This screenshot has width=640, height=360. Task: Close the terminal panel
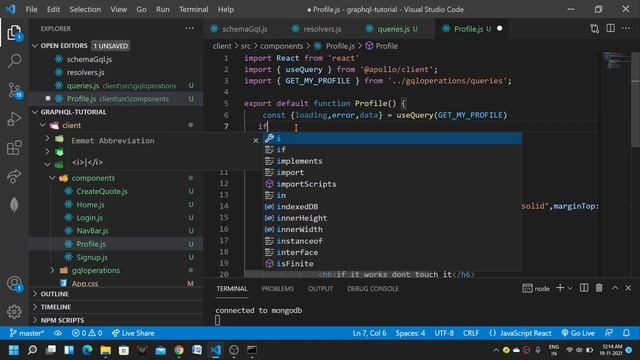click(628, 288)
